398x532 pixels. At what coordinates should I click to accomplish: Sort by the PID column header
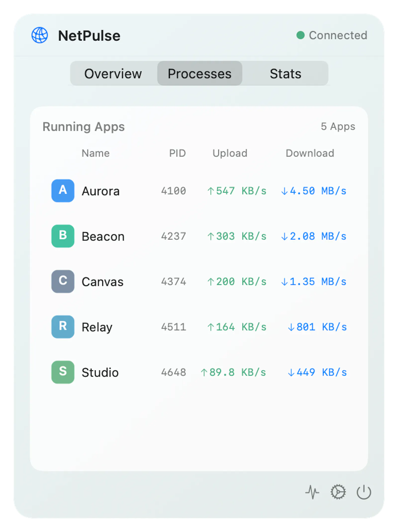coord(177,153)
